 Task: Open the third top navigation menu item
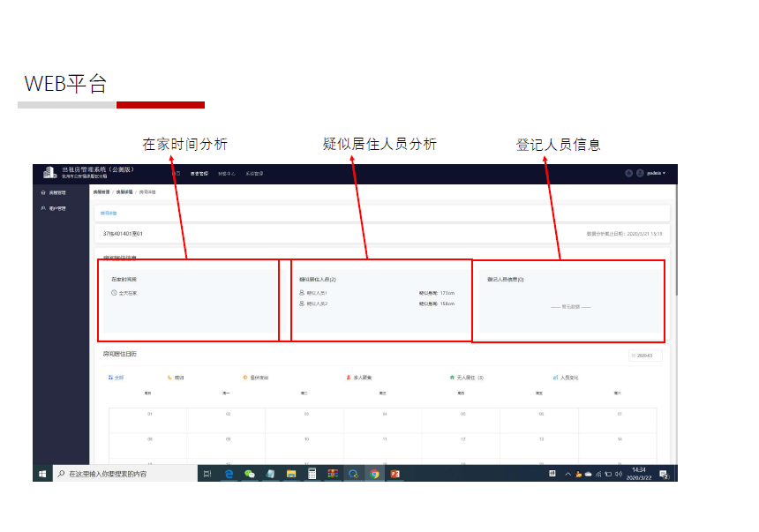227,173
